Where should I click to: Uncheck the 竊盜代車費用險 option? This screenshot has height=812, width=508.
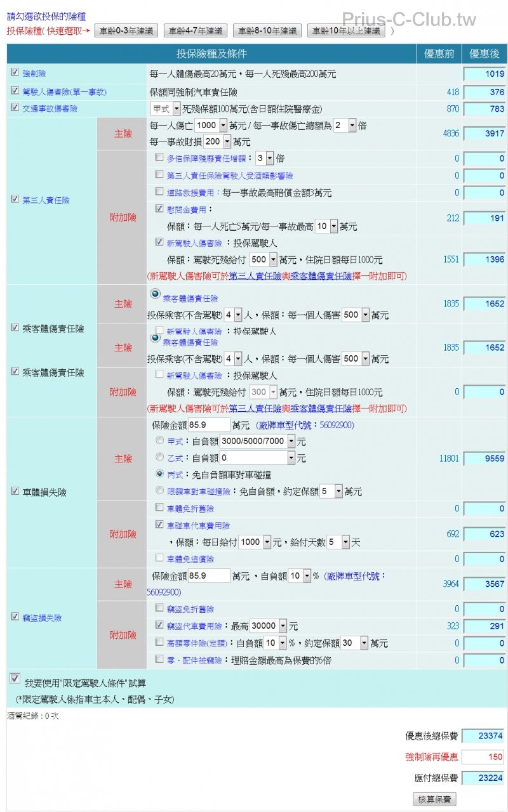coord(159,625)
